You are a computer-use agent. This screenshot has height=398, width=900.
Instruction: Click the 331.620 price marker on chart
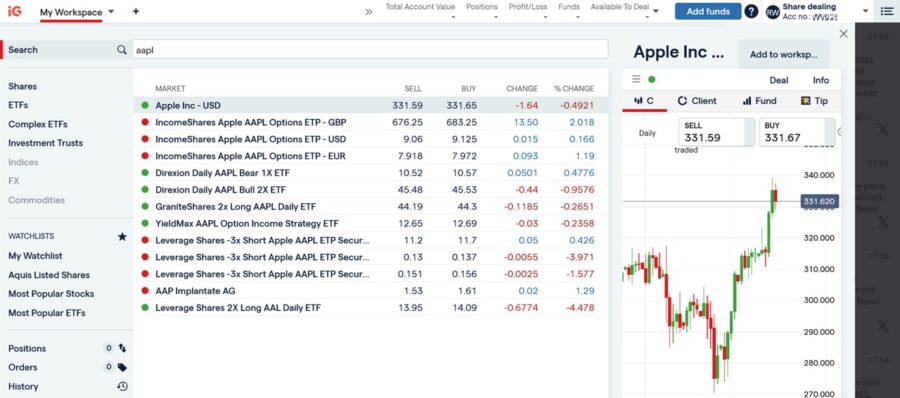[819, 202]
